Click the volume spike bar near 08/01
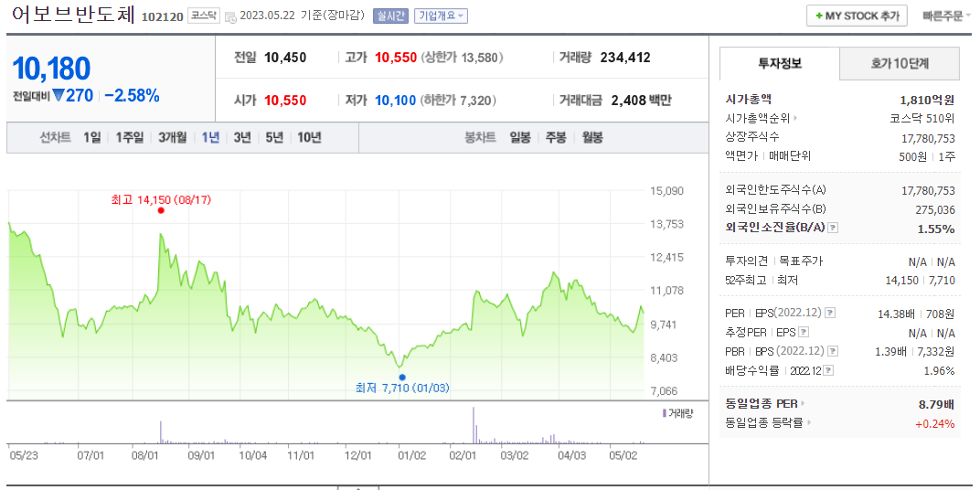This screenshot has height=490, width=980. tap(161, 432)
